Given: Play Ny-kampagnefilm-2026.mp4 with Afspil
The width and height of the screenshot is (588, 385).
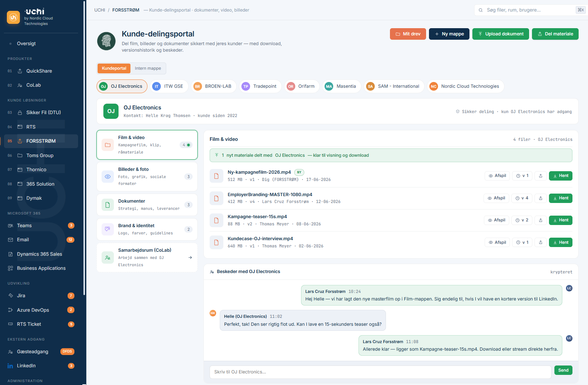Looking at the screenshot, I should [x=497, y=176].
